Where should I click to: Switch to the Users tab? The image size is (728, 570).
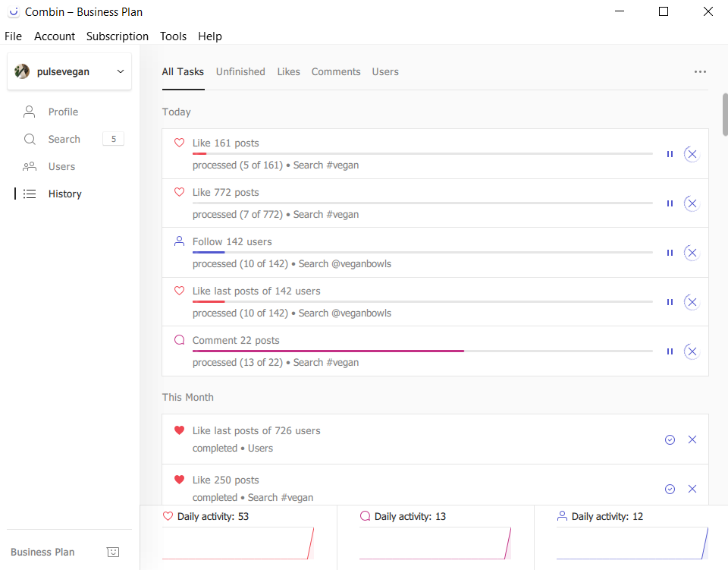(385, 72)
